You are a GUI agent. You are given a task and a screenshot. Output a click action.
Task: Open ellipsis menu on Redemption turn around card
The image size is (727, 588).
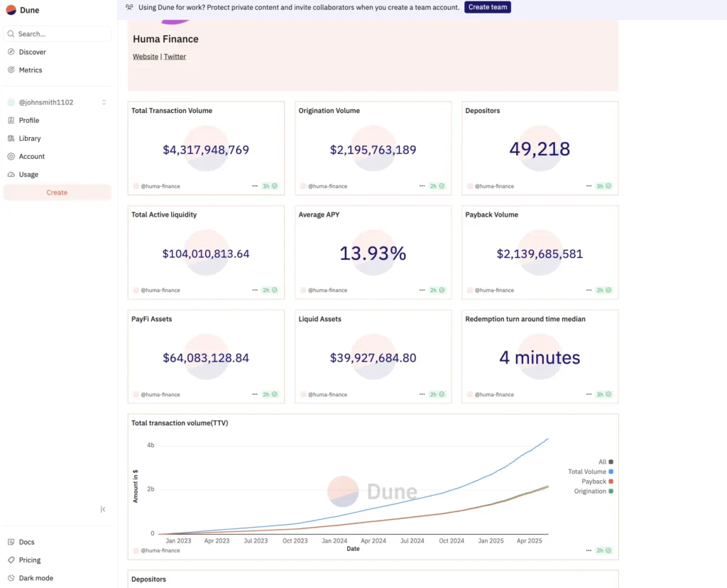(589, 394)
